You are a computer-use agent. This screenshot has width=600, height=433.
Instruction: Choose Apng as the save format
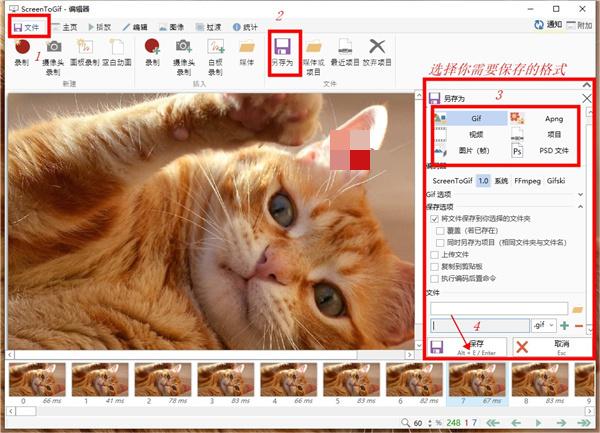click(x=543, y=119)
